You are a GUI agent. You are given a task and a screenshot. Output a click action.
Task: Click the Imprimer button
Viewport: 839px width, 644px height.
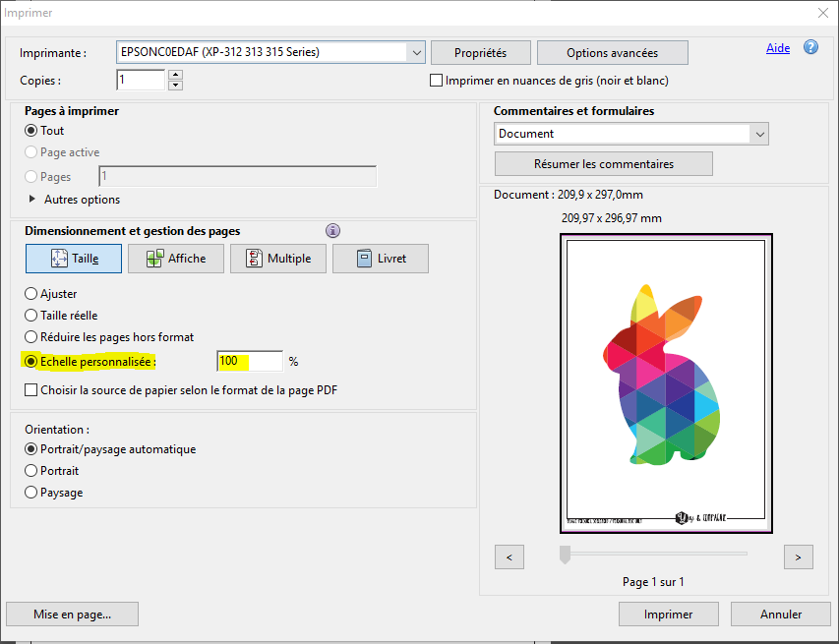(x=668, y=615)
